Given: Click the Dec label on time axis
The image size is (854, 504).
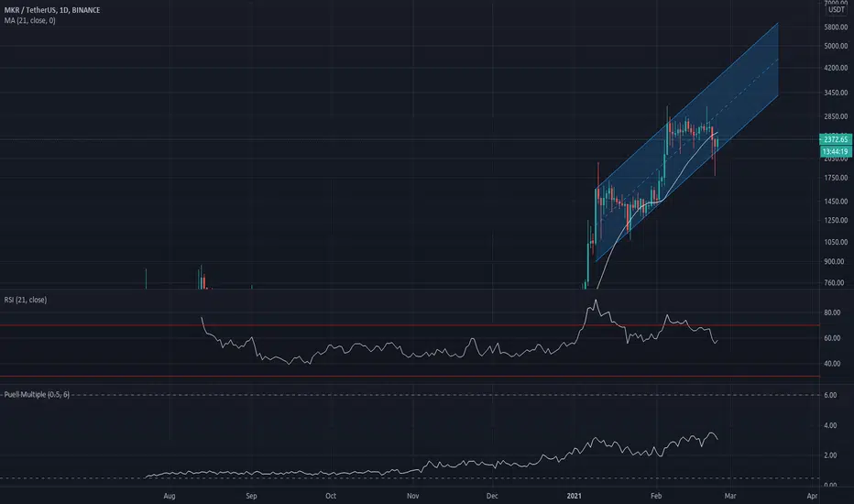Looking at the screenshot, I should pos(492,496).
